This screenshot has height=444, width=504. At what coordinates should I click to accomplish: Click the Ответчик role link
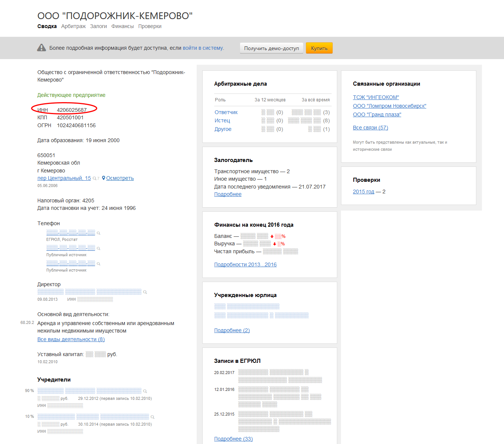tap(226, 112)
